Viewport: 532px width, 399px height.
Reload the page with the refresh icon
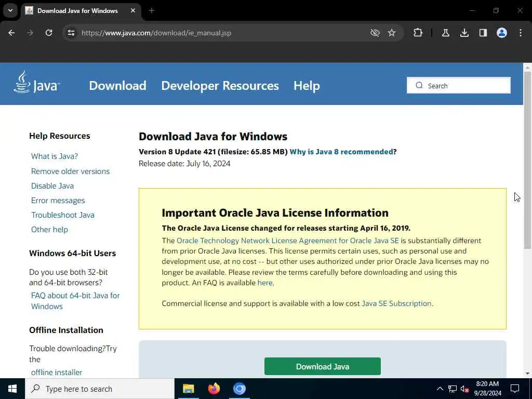point(49,33)
